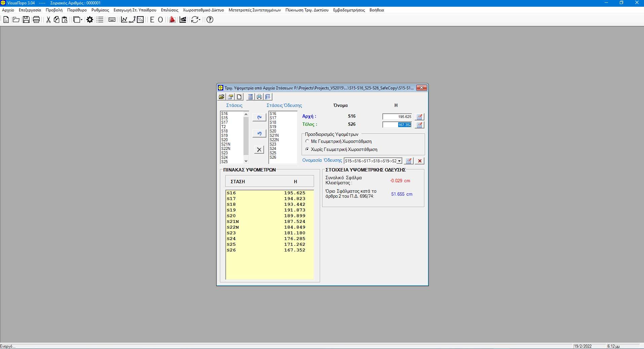The image size is (644, 349).
Task: Click the Save icon in main toolbar
Action: point(26,20)
